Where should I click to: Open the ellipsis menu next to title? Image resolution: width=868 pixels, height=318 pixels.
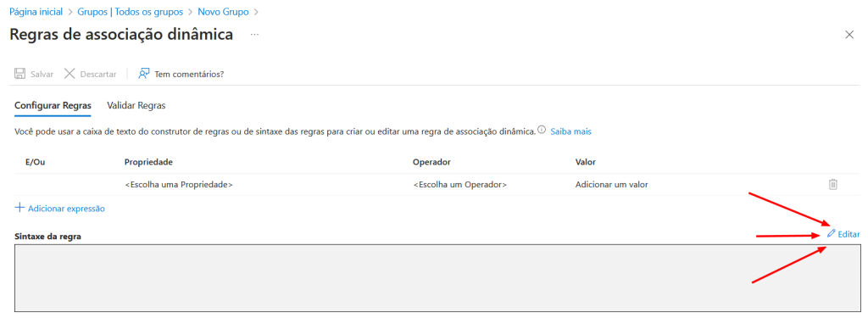(x=254, y=35)
